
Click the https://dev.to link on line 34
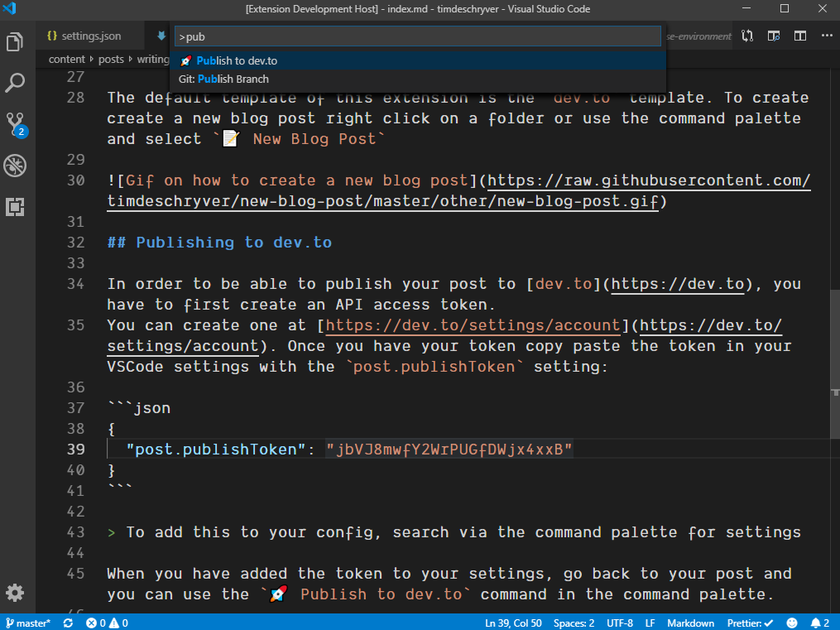click(x=678, y=284)
